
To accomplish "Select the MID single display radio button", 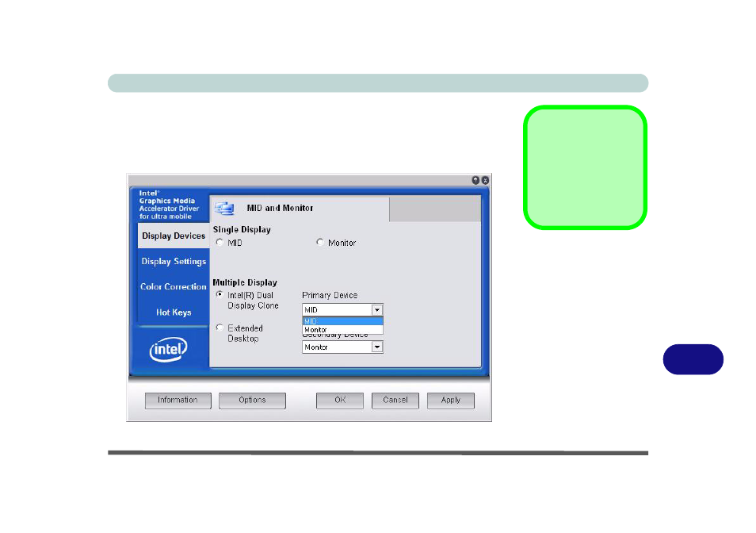I will pos(220,242).
